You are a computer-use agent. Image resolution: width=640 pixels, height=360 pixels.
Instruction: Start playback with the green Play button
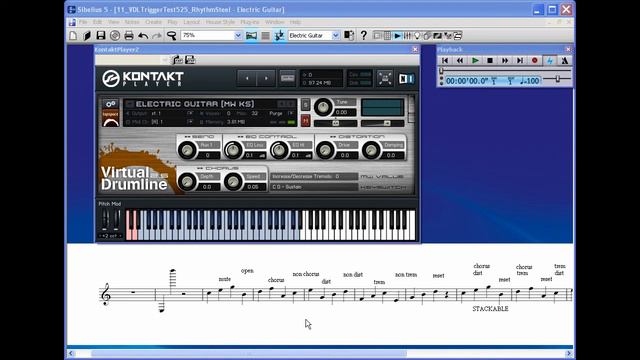[475, 60]
